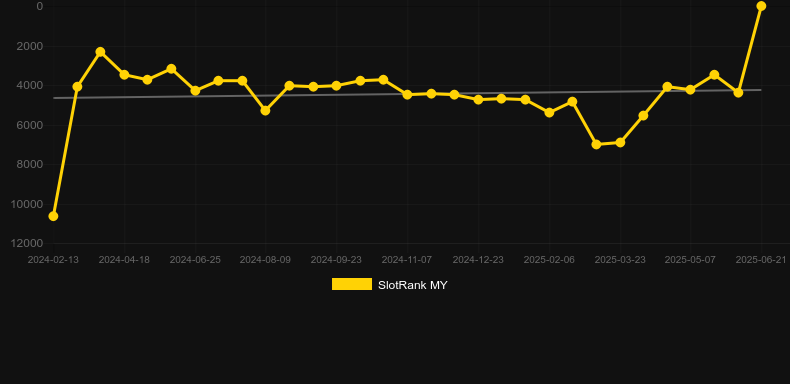Image resolution: width=790 pixels, height=384 pixels.
Task: Select the data point above 2025-05-07
Action: [690, 90]
